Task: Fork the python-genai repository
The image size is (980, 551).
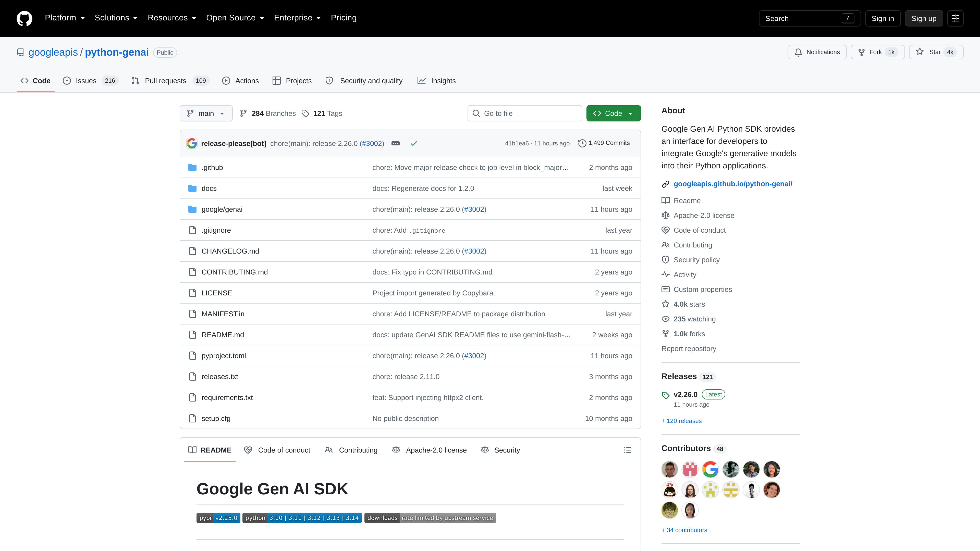Action: click(878, 52)
